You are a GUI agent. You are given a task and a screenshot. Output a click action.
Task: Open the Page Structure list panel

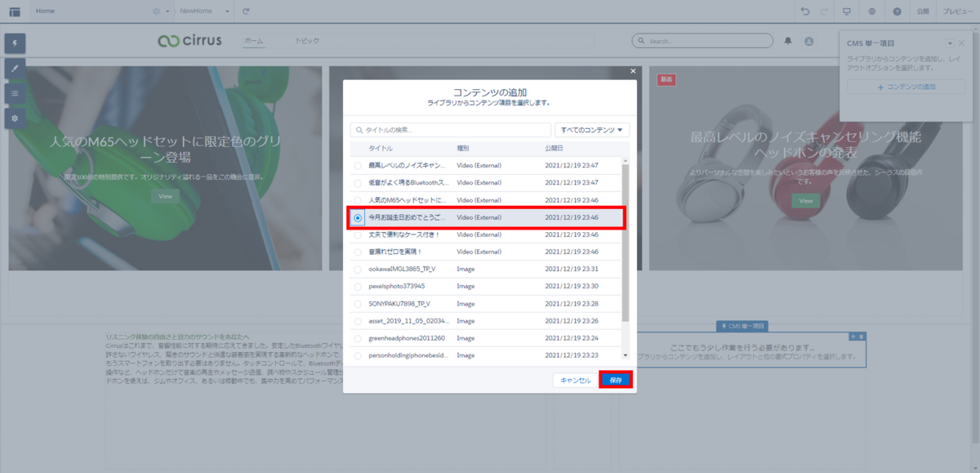pyautogui.click(x=15, y=94)
